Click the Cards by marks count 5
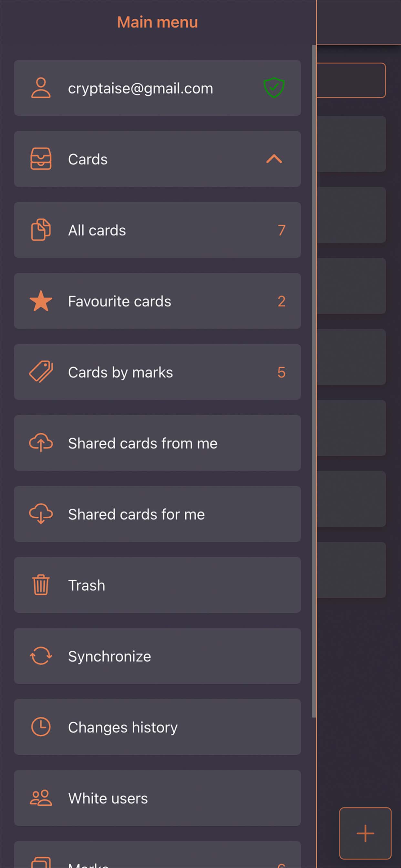This screenshot has height=868, width=401. [281, 372]
